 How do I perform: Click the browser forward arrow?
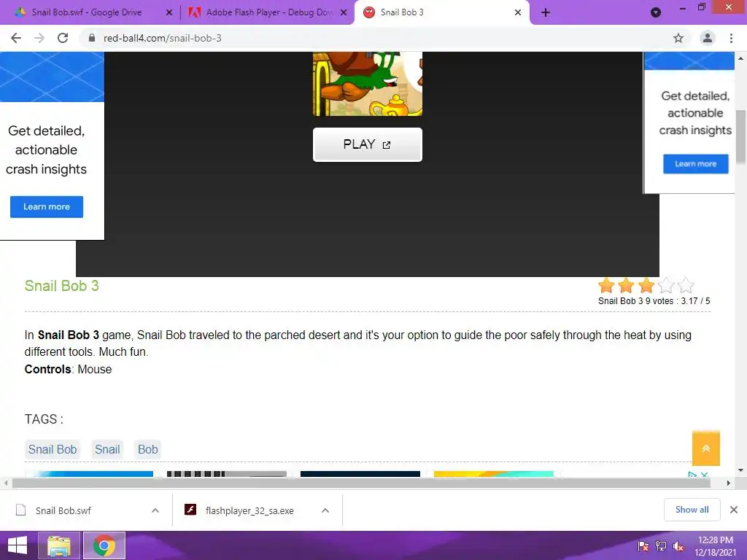(x=39, y=38)
